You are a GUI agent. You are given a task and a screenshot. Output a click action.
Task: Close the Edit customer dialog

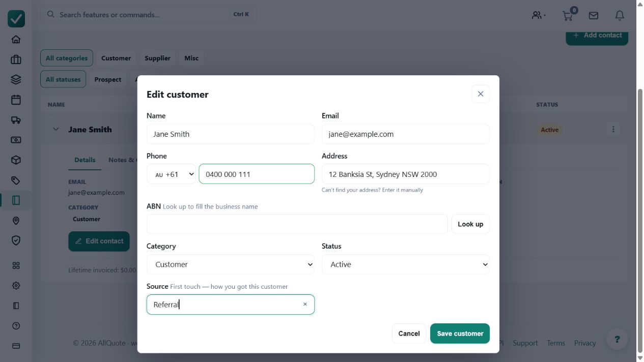pos(481,94)
